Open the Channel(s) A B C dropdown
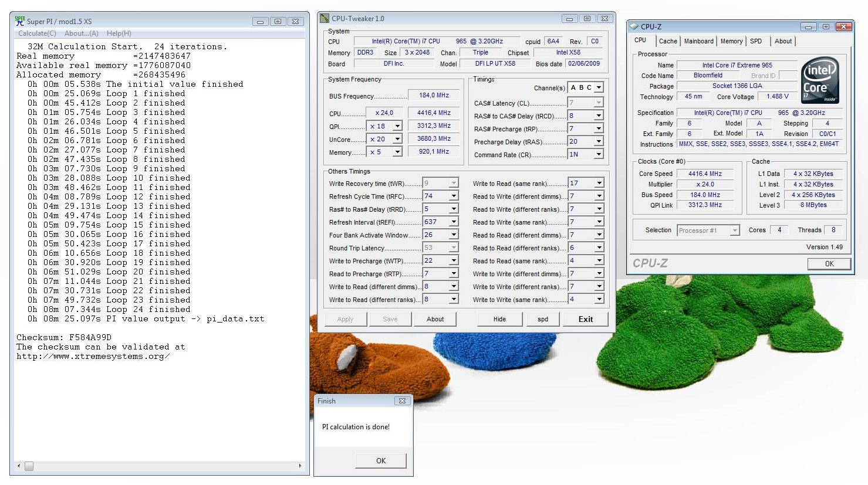Viewport: 868px width, 485px height. pyautogui.click(x=599, y=88)
